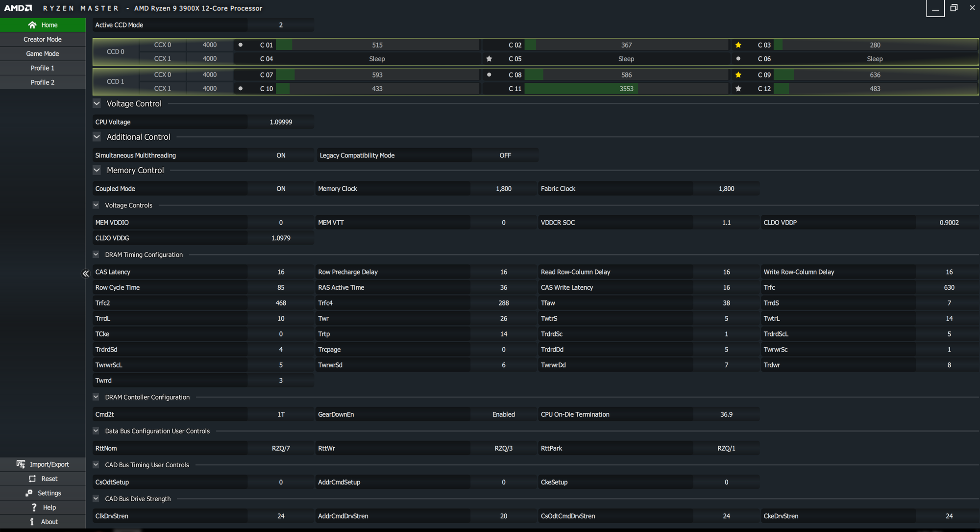Collapse the Memory Control section

97,170
